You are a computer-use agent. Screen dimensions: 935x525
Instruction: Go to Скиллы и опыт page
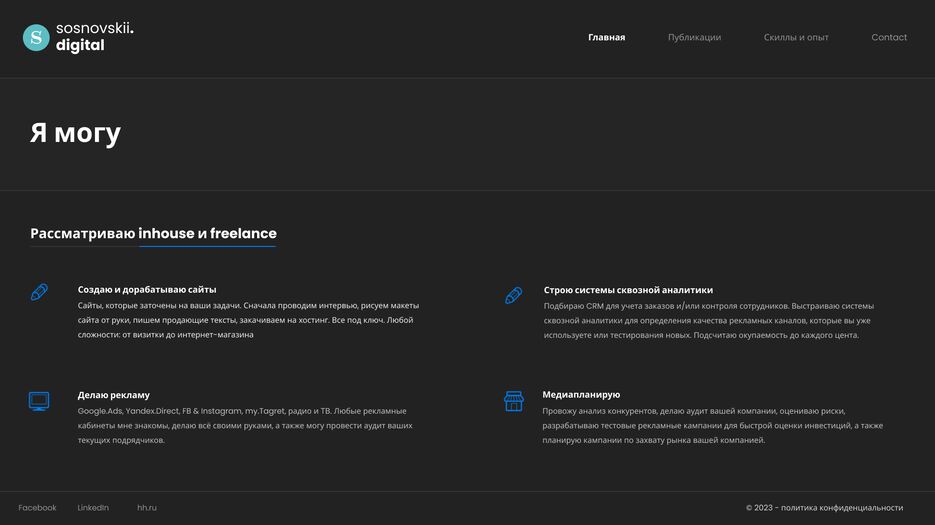pyautogui.click(x=796, y=37)
